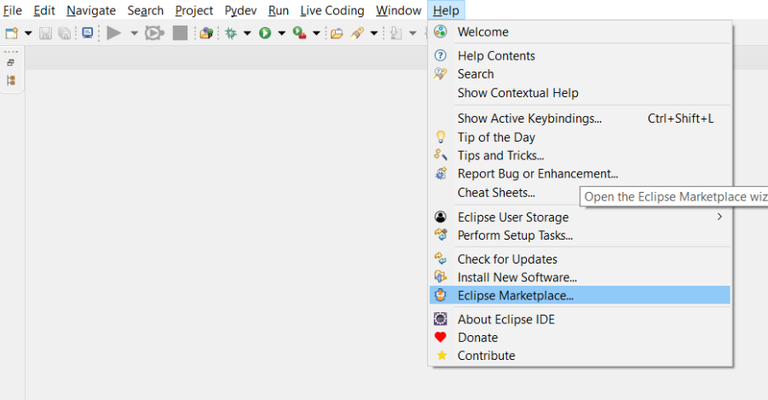Open the Run button dropdown arrow

282,33
